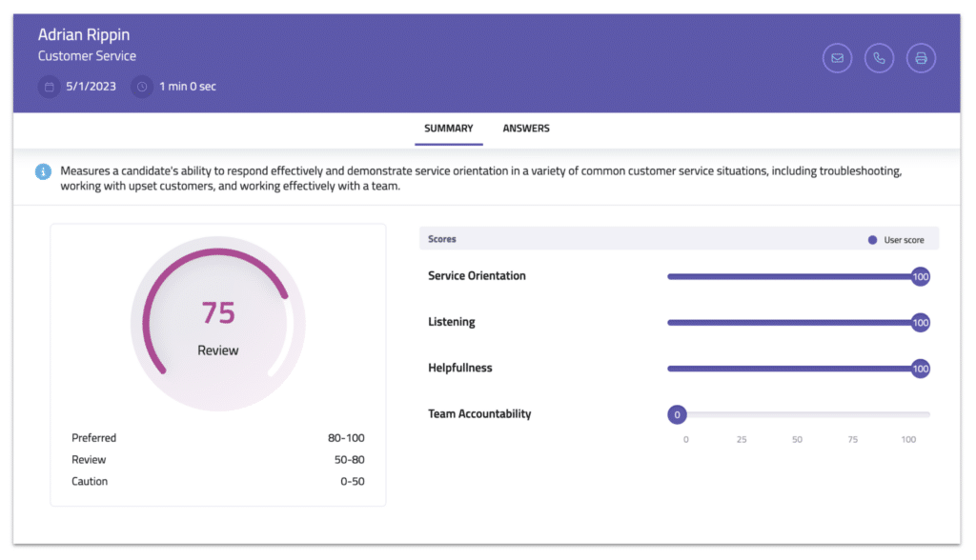Image resolution: width=976 pixels, height=560 pixels.
Task: Click the date 5/1/2023
Action: (91, 87)
